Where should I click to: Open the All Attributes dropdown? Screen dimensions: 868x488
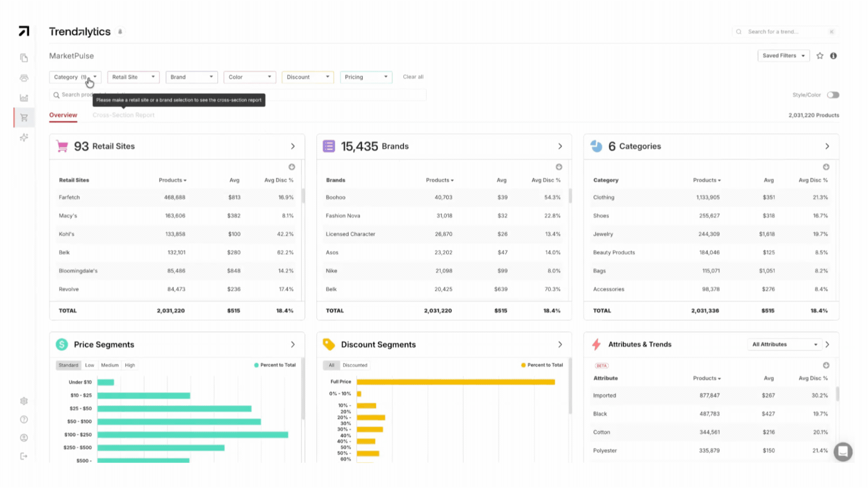pyautogui.click(x=784, y=344)
